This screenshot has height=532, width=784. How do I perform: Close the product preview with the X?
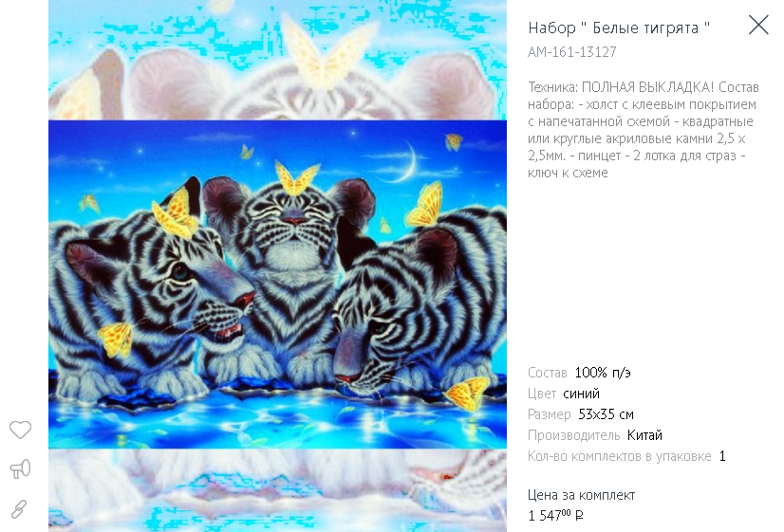758,25
